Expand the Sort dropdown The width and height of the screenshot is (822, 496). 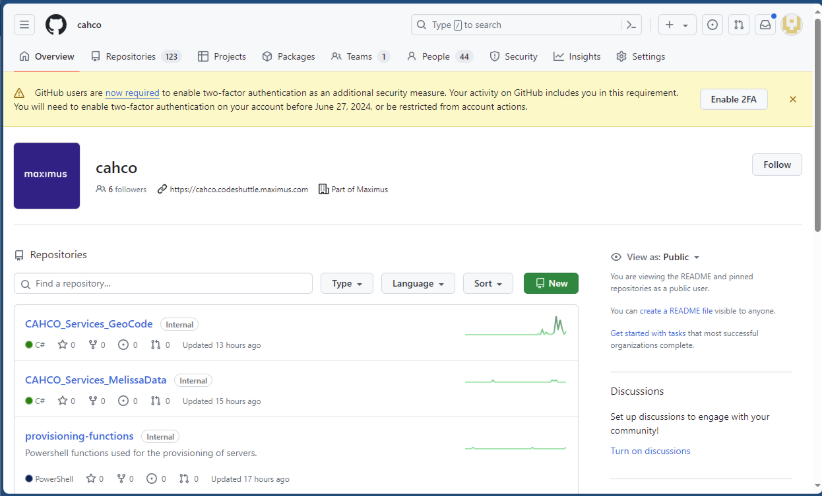488,284
